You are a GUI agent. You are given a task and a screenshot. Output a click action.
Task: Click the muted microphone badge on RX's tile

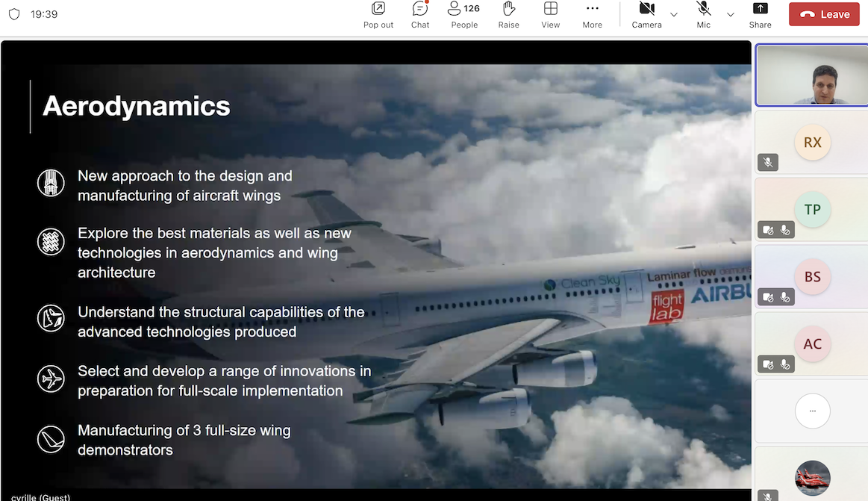coord(768,162)
